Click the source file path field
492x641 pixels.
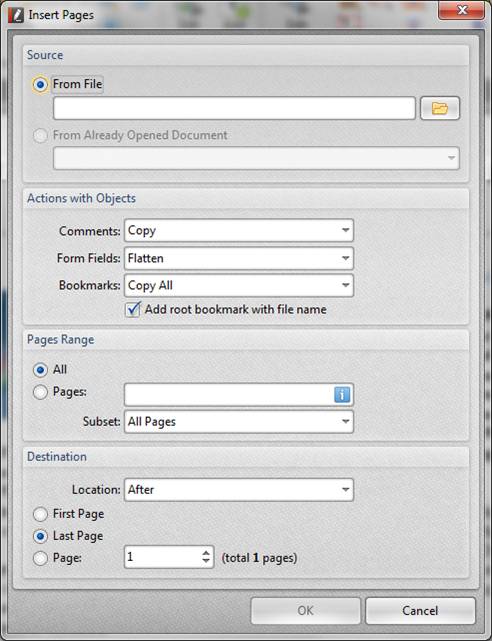[234, 108]
